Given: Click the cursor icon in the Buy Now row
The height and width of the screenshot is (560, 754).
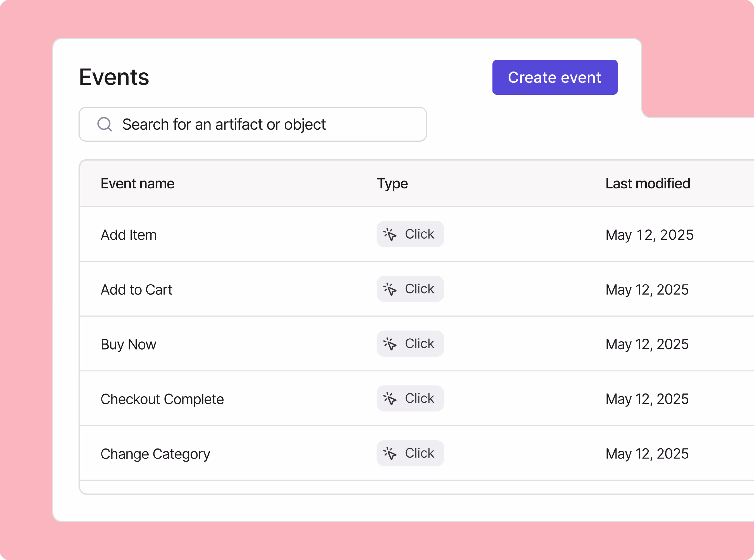Looking at the screenshot, I should (x=390, y=343).
